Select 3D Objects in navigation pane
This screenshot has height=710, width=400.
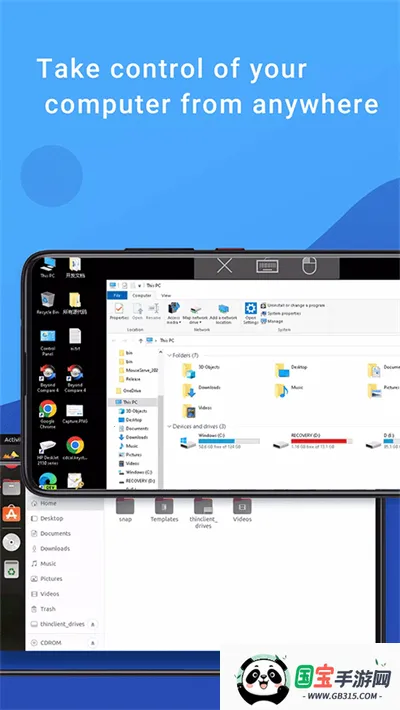point(133,411)
